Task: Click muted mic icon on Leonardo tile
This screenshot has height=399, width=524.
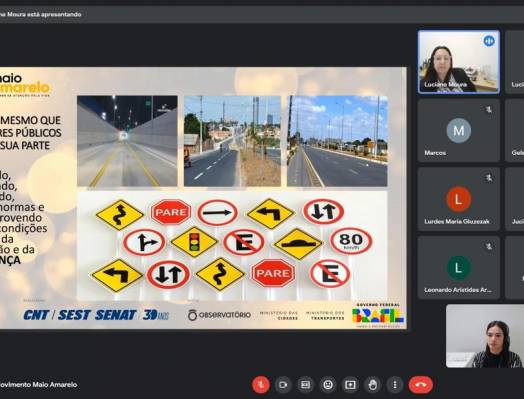Action: pos(489,247)
